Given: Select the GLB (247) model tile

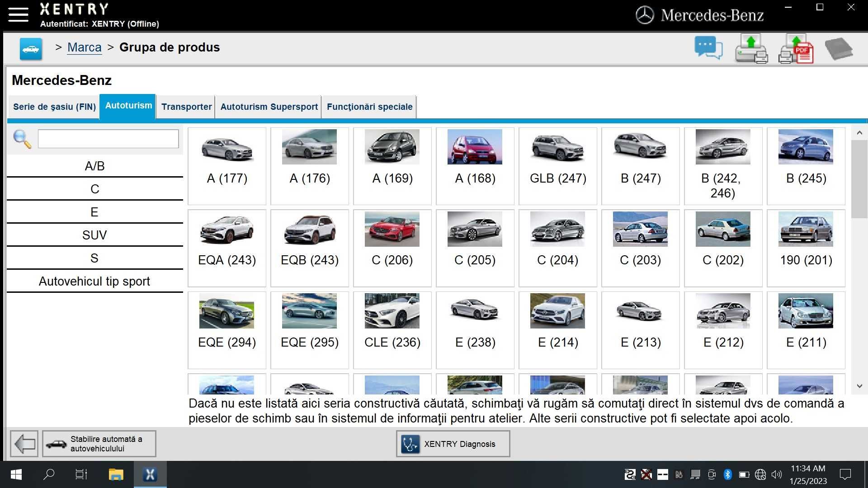Looking at the screenshot, I should tap(558, 166).
